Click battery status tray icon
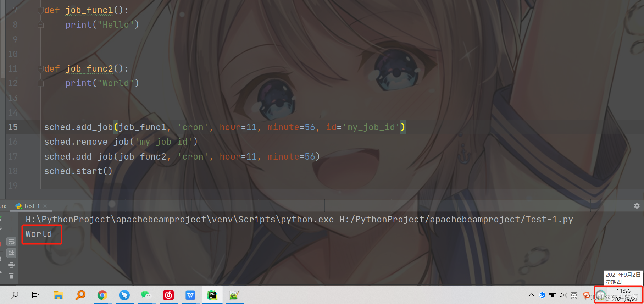The width and height of the screenshot is (644, 304). coord(553,295)
